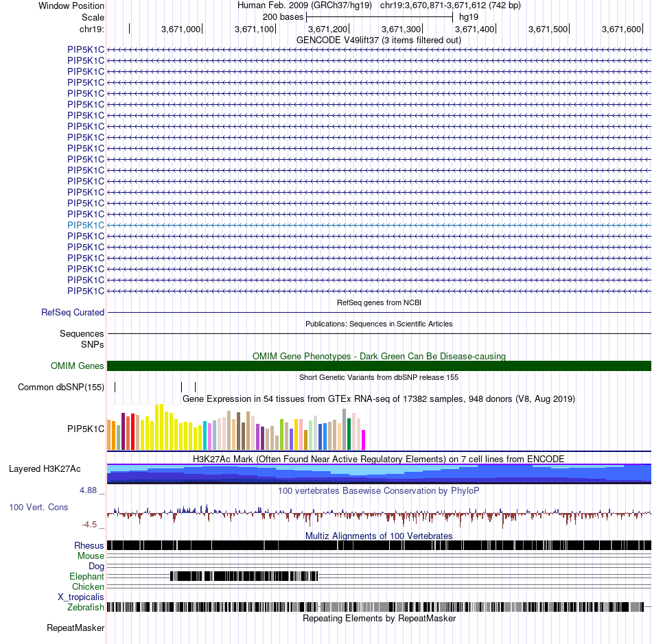
Task: Click the 'X_tropicalis' species label
Action: (x=81, y=597)
